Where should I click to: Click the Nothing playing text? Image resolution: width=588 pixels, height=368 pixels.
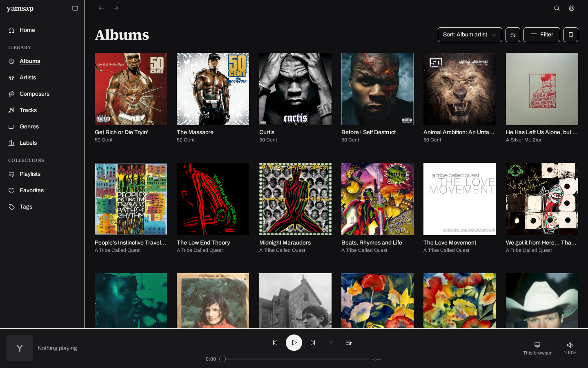[x=57, y=348]
